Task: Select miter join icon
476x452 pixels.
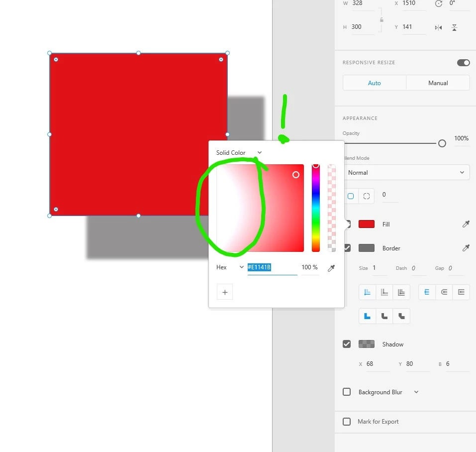Action: (367, 316)
